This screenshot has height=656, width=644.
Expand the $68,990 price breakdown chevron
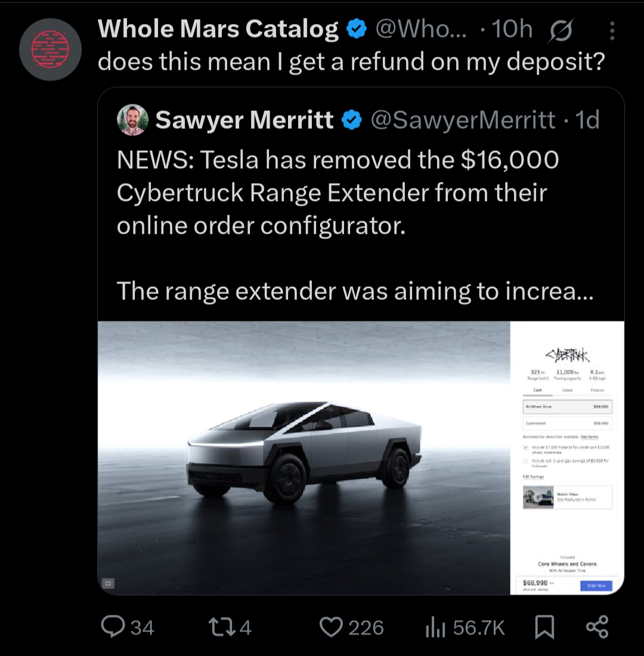[x=552, y=583]
